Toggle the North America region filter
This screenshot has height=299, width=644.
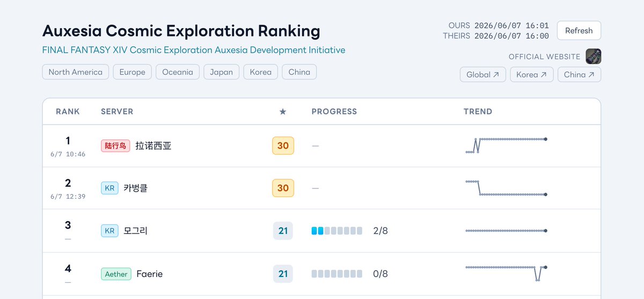76,72
